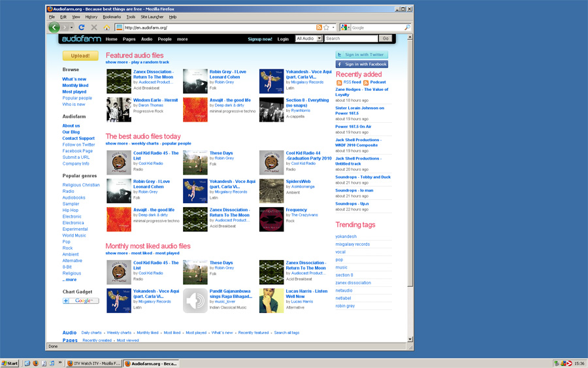This screenshot has height=368, width=588.
Task: Click the scroll down arrow
Action: tap(410, 339)
